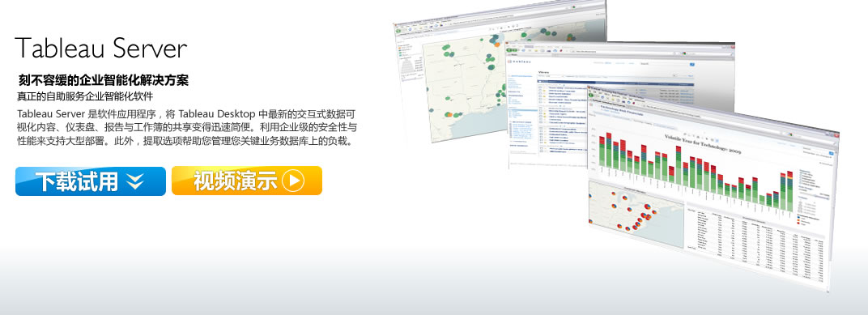Select the Tableau Server heading text
The width and height of the screenshot is (868, 315).
pos(100,48)
